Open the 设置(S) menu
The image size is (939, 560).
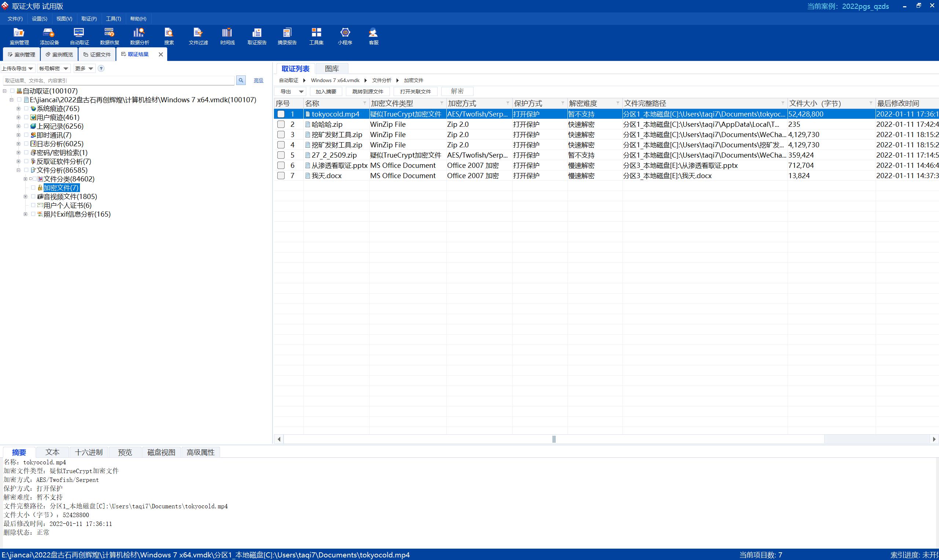click(40, 18)
